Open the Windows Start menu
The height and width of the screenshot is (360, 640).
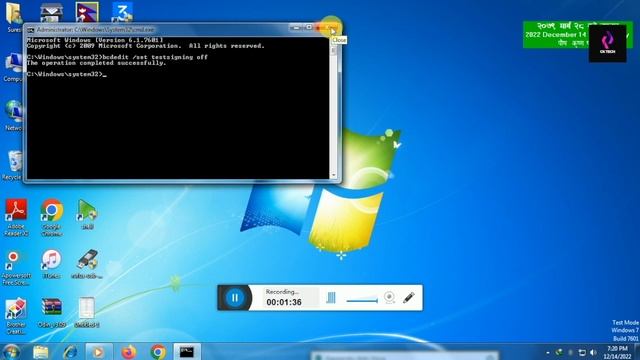(x=11, y=351)
